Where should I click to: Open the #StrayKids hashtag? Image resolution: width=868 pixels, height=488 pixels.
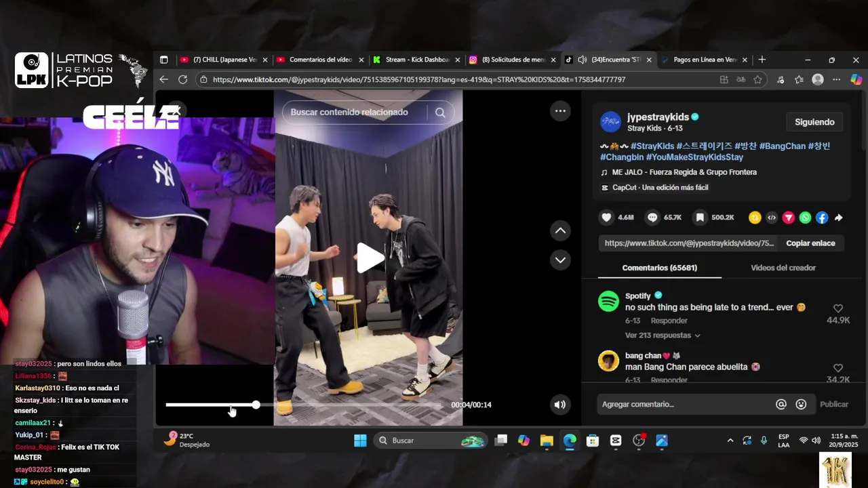tap(652, 146)
